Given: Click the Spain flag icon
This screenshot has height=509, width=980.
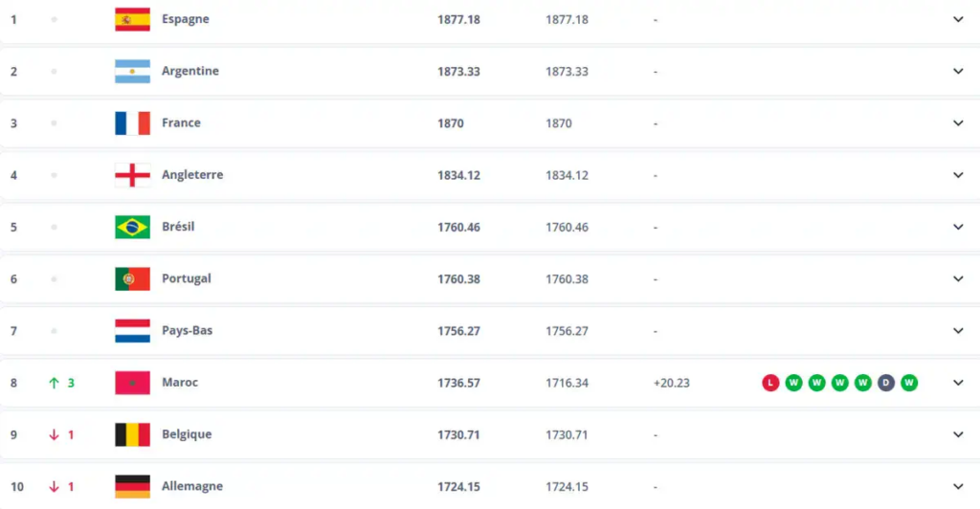Looking at the screenshot, I should pos(132,19).
